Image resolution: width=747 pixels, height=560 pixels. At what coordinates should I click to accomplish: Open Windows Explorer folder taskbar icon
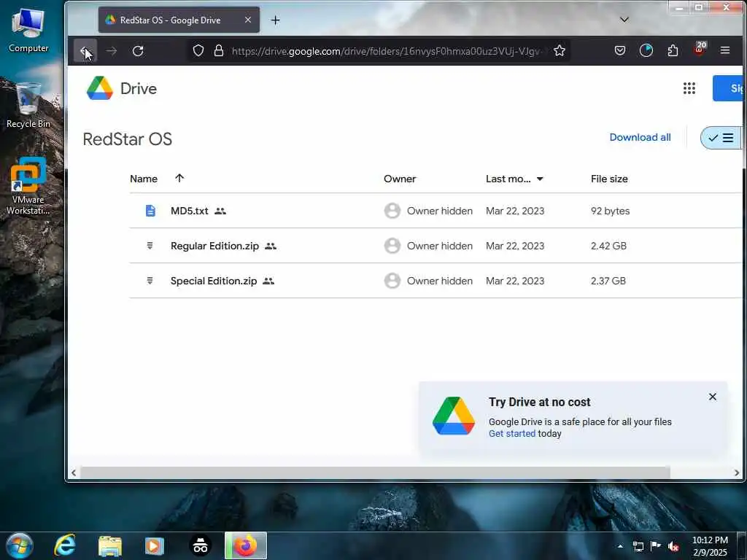click(110, 545)
